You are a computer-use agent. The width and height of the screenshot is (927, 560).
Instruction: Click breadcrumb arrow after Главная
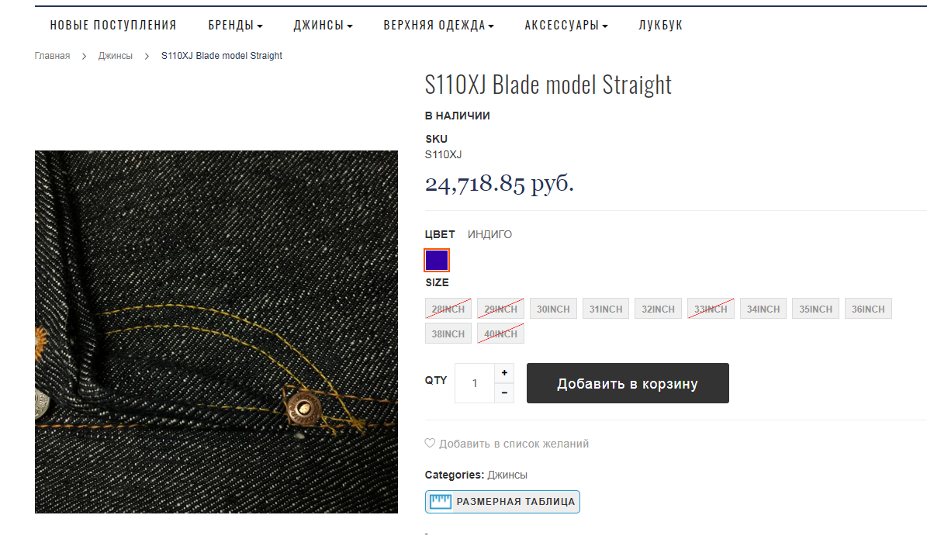[84, 56]
